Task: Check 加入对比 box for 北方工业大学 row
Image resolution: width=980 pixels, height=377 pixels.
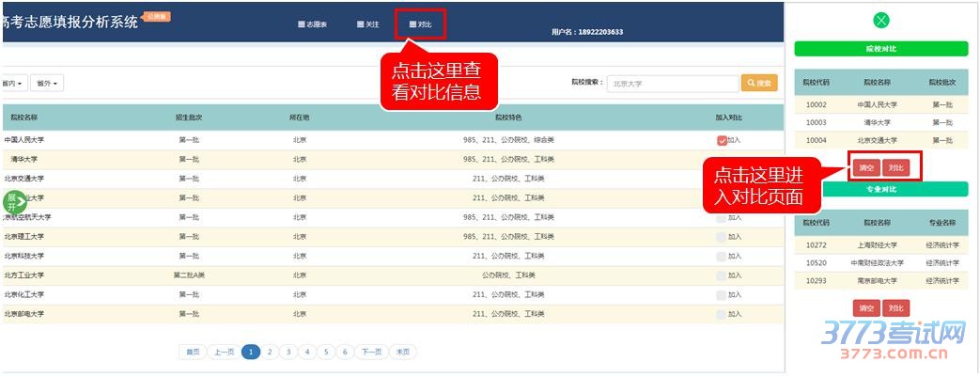Action: click(722, 275)
